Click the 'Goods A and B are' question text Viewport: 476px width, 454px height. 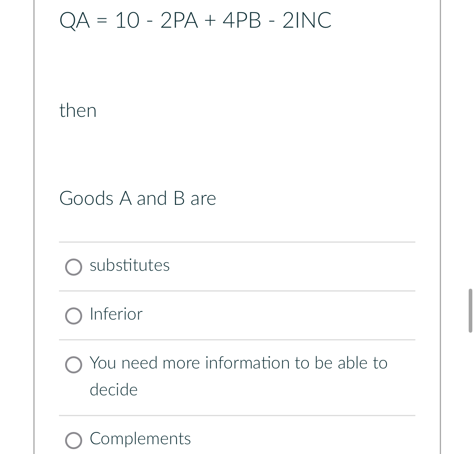pos(138,199)
